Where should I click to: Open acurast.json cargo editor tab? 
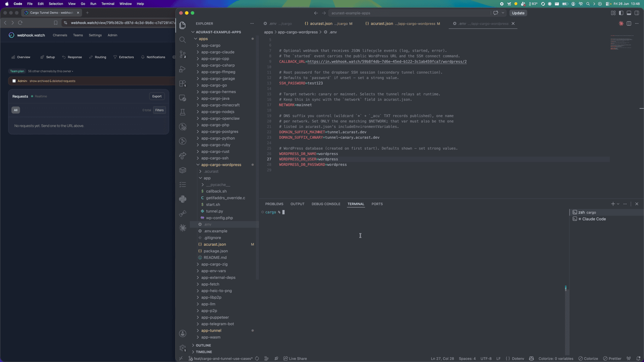click(328, 23)
